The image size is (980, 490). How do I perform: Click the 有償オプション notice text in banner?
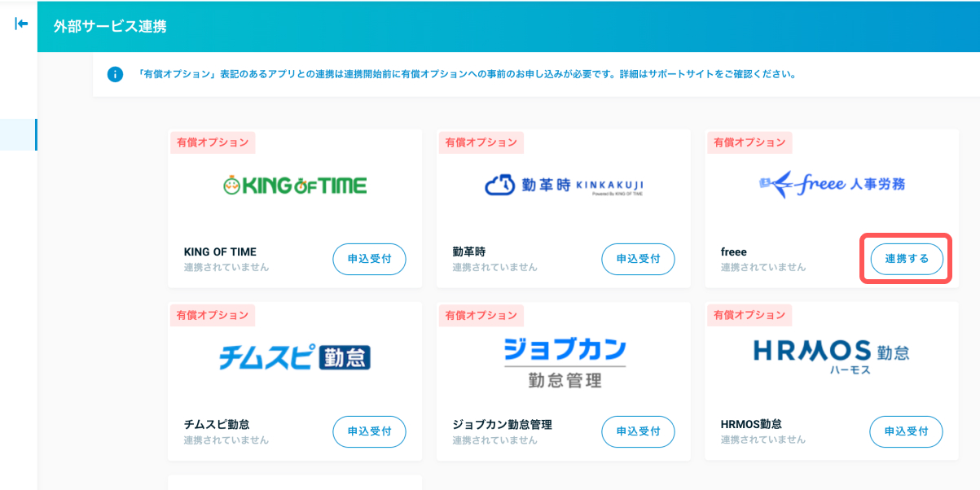click(x=467, y=75)
